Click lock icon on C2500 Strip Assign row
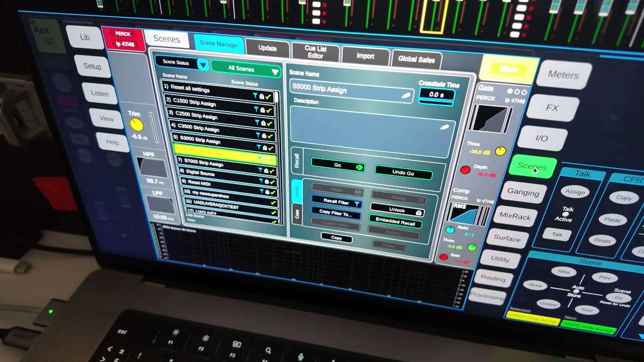Image resolution: width=644 pixels, height=362 pixels. (263, 123)
